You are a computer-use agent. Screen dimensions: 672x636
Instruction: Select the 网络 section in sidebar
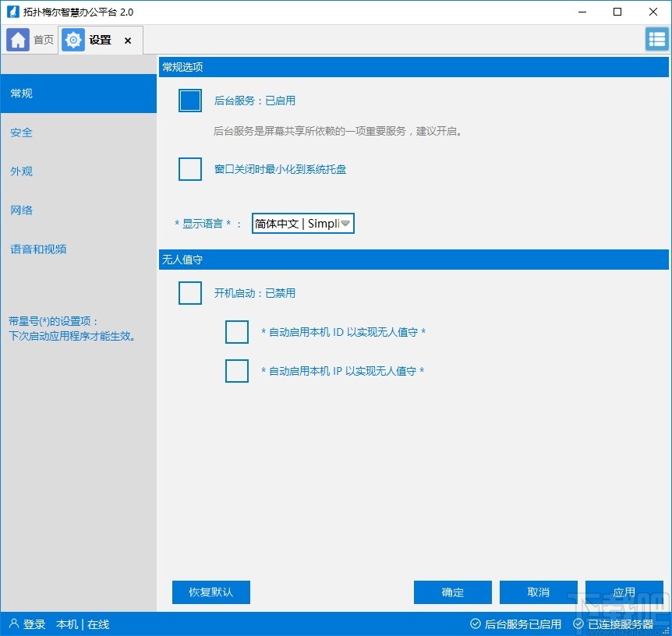[21, 210]
